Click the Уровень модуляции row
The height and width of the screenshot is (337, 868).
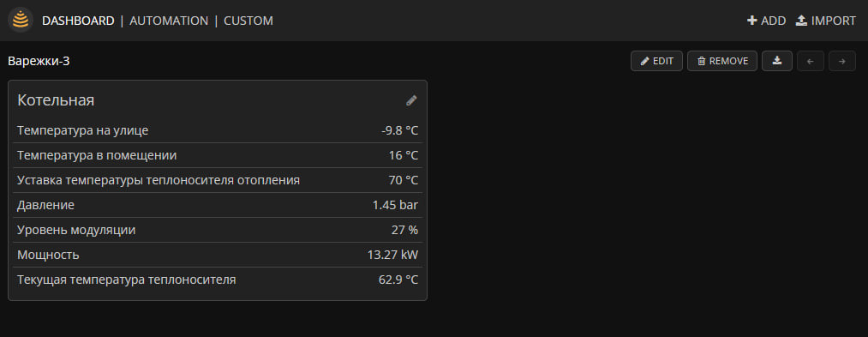(x=218, y=230)
